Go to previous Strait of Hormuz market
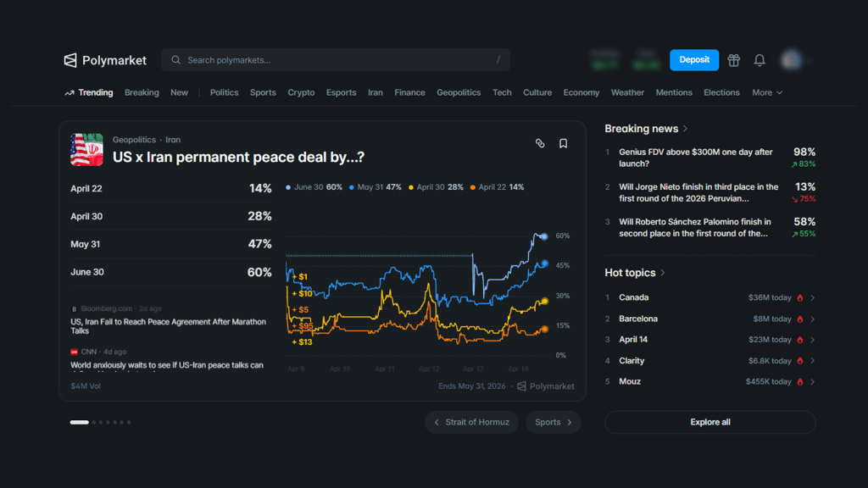This screenshot has height=488, width=868. point(471,422)
